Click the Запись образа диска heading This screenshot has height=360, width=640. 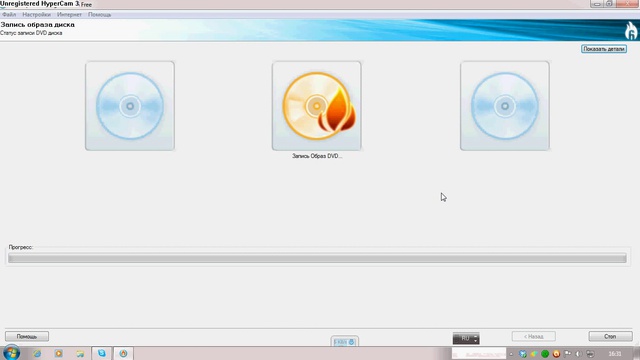click(38, 24)
